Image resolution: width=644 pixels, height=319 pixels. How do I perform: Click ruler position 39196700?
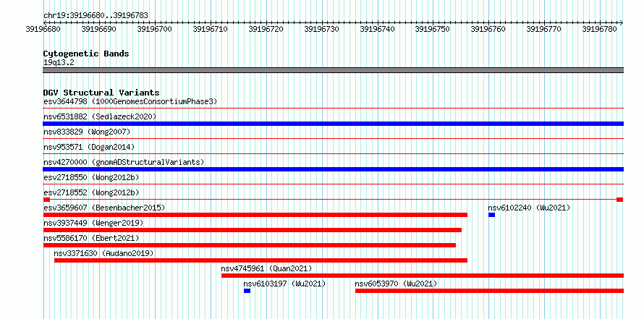click(x=154, y=29)
